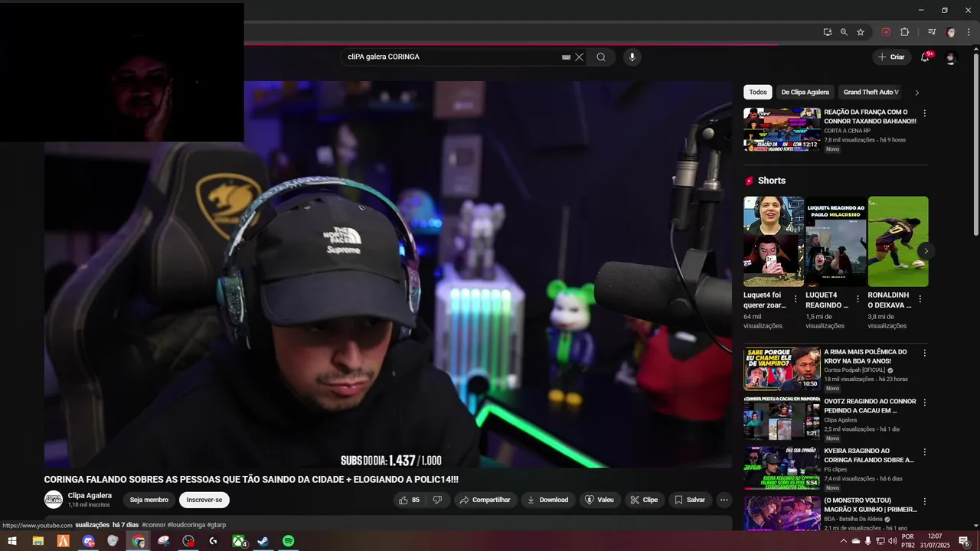Open YouTube notifications bell

(925, 57)
